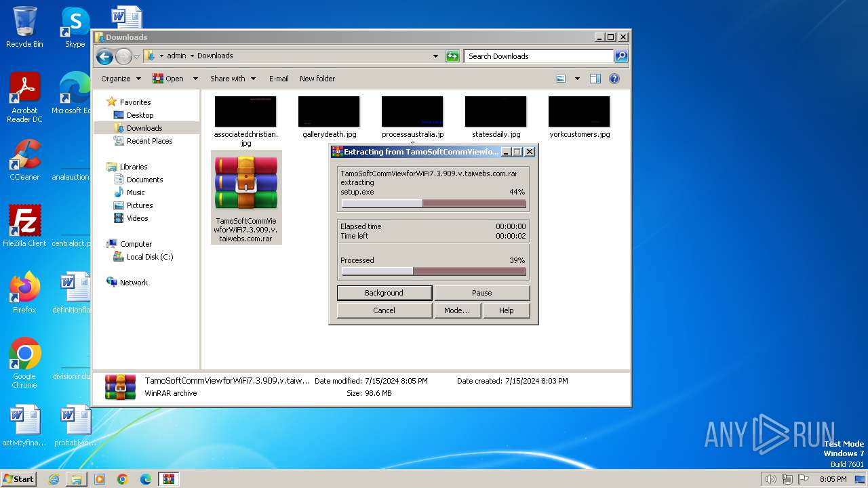Open Music library

136,192
